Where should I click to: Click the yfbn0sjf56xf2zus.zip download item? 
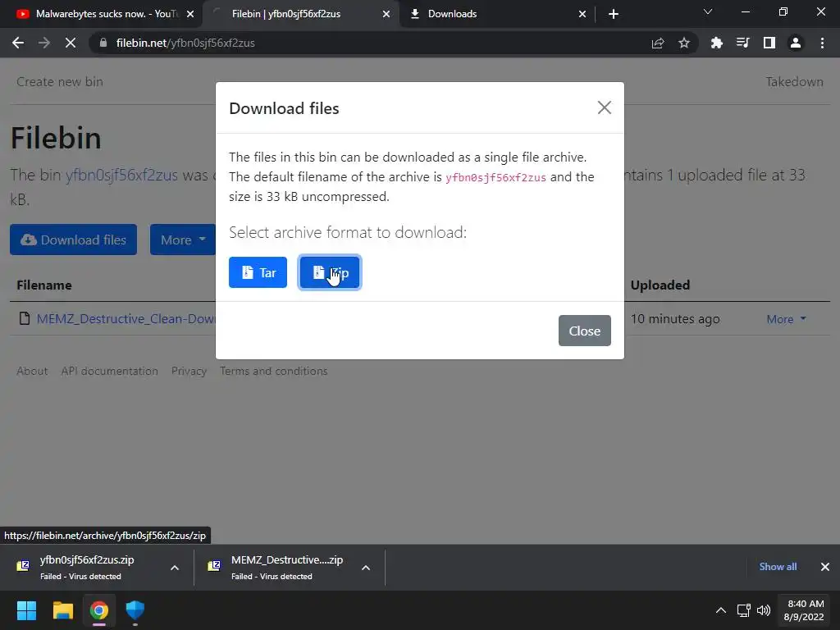(87, 568)
